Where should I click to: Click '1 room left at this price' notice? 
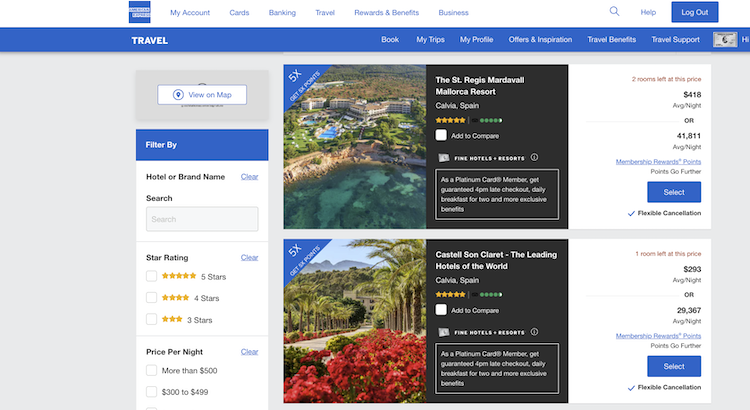click(x=668, y=254)
